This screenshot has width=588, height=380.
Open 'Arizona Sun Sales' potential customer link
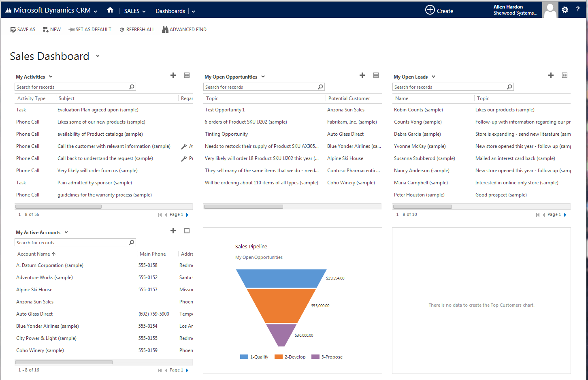point(346,110)
